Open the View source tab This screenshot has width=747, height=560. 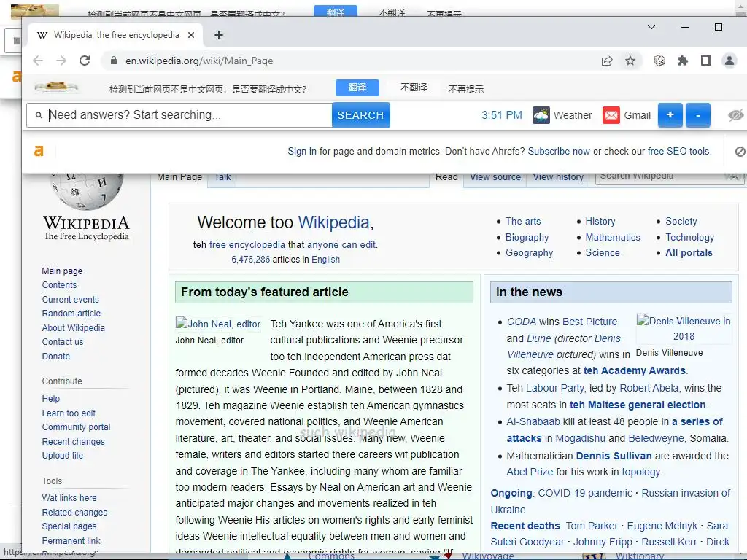[495, 177]
